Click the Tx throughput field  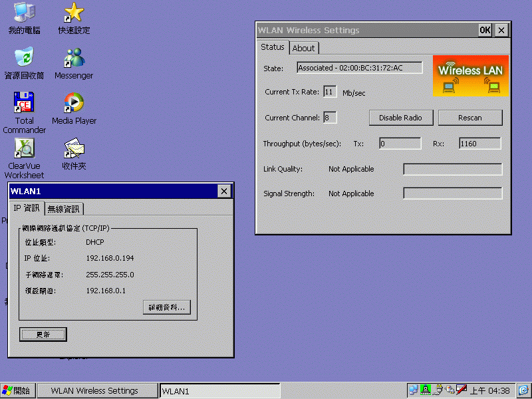coord(400,144)
